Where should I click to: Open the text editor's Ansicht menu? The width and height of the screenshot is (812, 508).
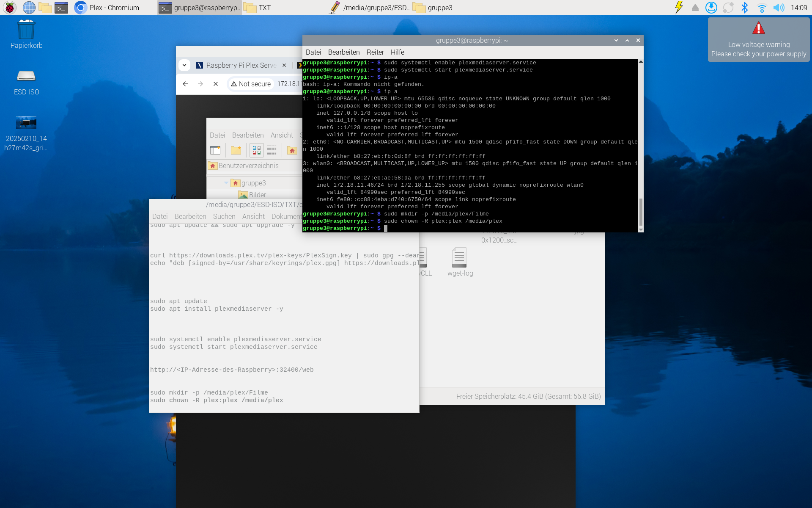(253, 216)
